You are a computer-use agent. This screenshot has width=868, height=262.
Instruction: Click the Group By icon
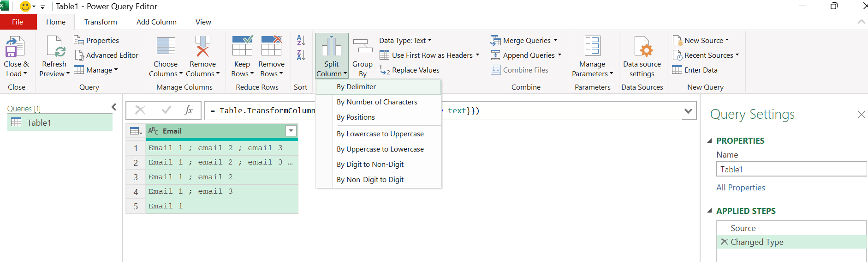point(363,47)
